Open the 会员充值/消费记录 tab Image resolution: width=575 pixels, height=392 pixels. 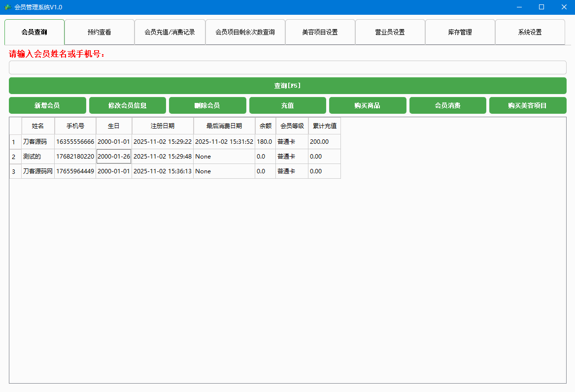pyautogui.click(x=169, y=32)
